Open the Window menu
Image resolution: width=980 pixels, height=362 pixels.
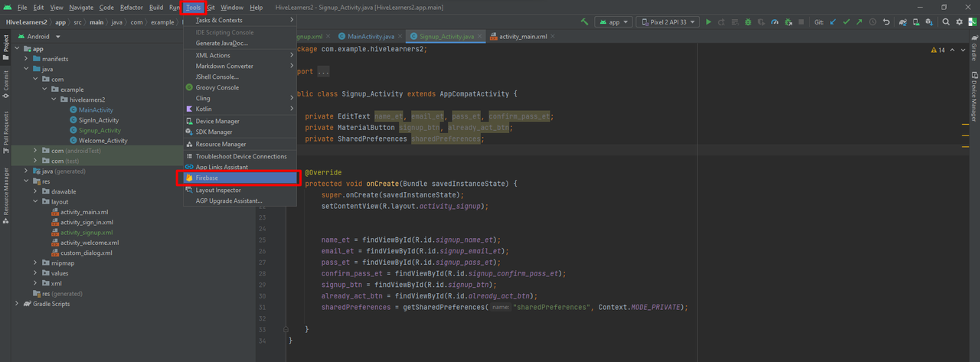coord(232,7)
